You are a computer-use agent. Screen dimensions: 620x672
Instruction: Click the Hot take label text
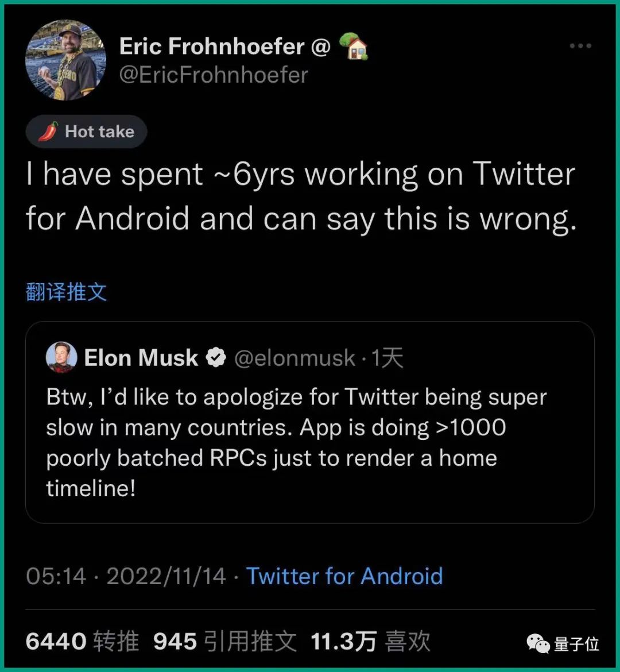[99, 132]
